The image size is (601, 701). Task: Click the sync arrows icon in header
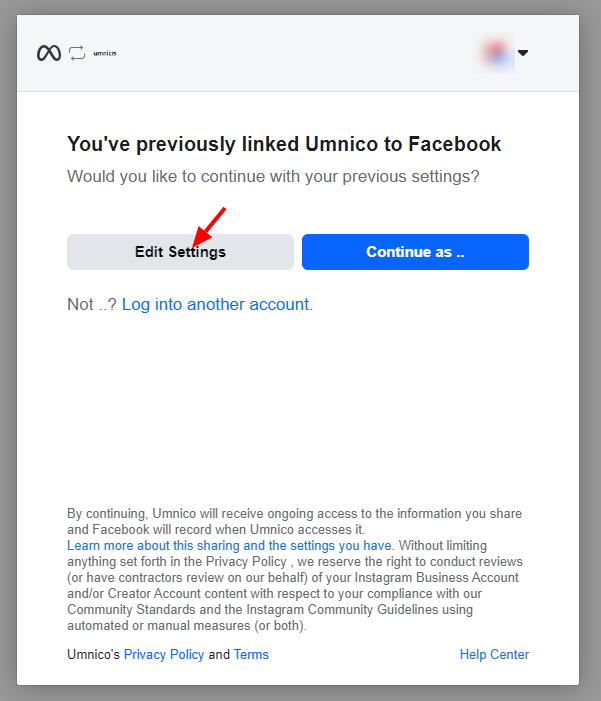(x=77, y=53)
